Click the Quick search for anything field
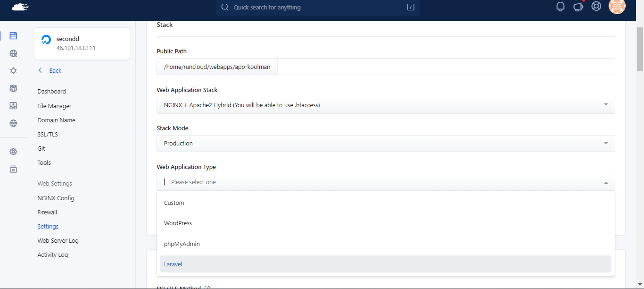The image size is (644, 289). point(318,7)
